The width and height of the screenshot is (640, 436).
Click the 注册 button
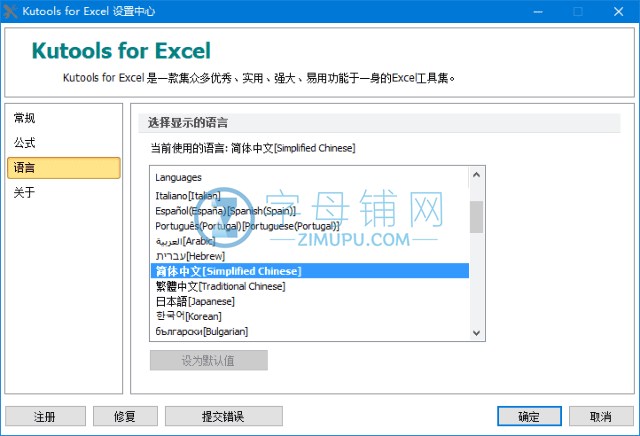(45, 416)
